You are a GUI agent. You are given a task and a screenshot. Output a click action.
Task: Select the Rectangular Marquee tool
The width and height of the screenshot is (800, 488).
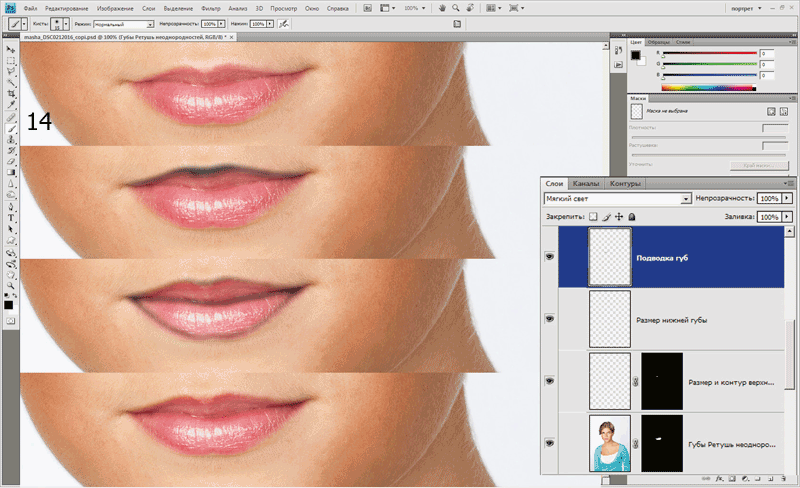(10, 61)
